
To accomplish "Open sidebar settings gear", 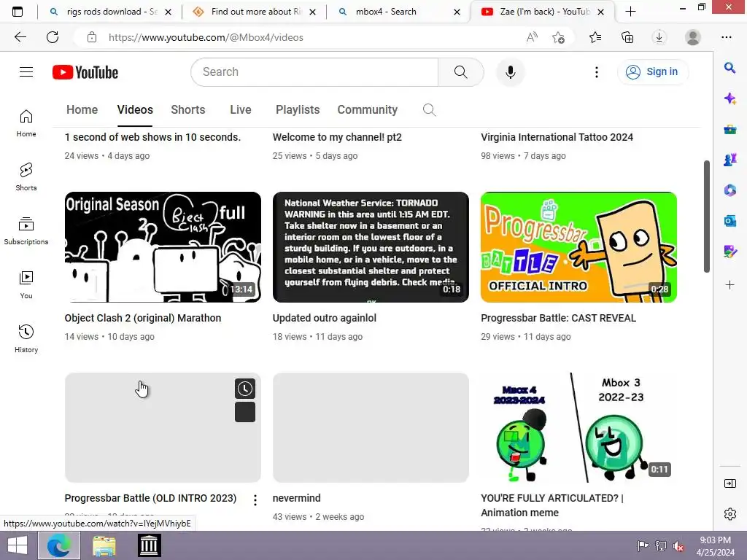I will (729, 514).
